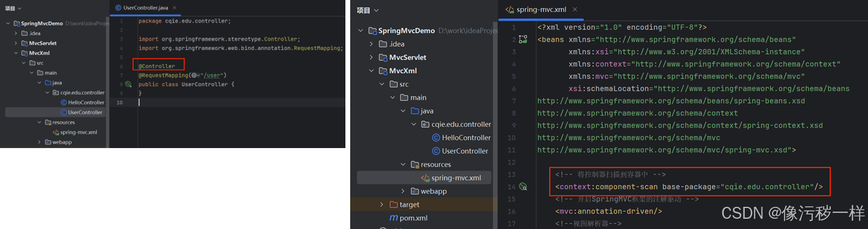Open the 项目 view dropdown on right panel

(x=368, y=11)
